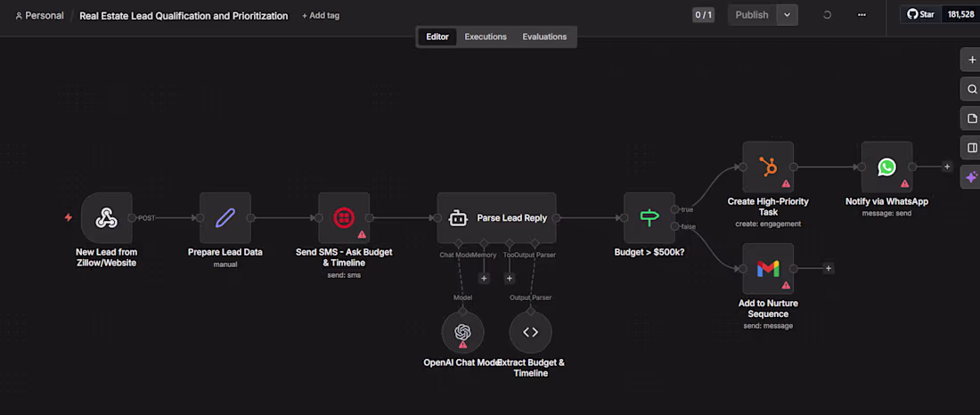The image size is (980, 415).
Task: Add a Tool sub-node with the plus
Action: click(510, 279)
